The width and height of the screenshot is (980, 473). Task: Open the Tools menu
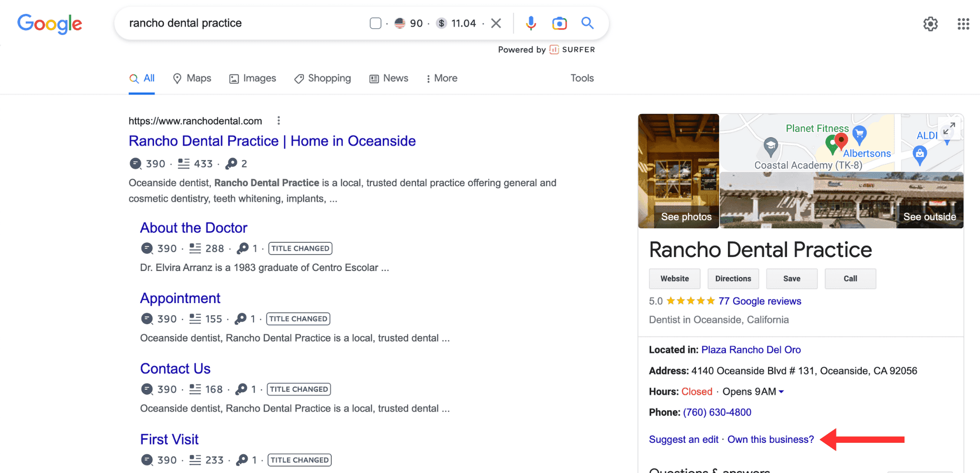tap(582, 78)
